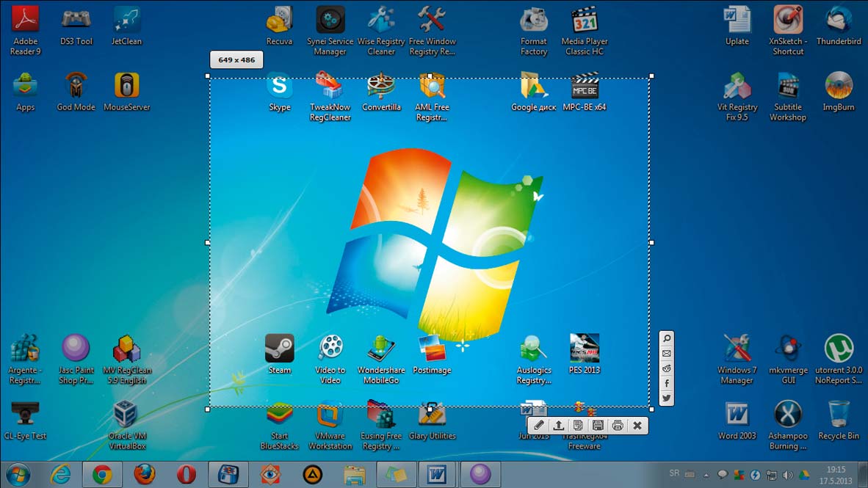Click the bottom-left selection resize handle
This screenshot has width=868, height=488.
[208, 409]
